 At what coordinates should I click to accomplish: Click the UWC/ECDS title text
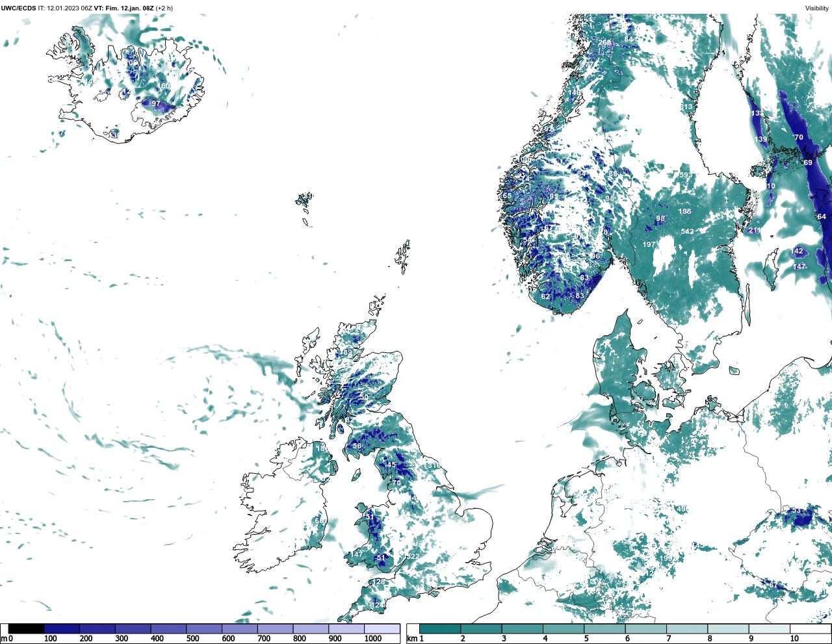pos(18,8)
